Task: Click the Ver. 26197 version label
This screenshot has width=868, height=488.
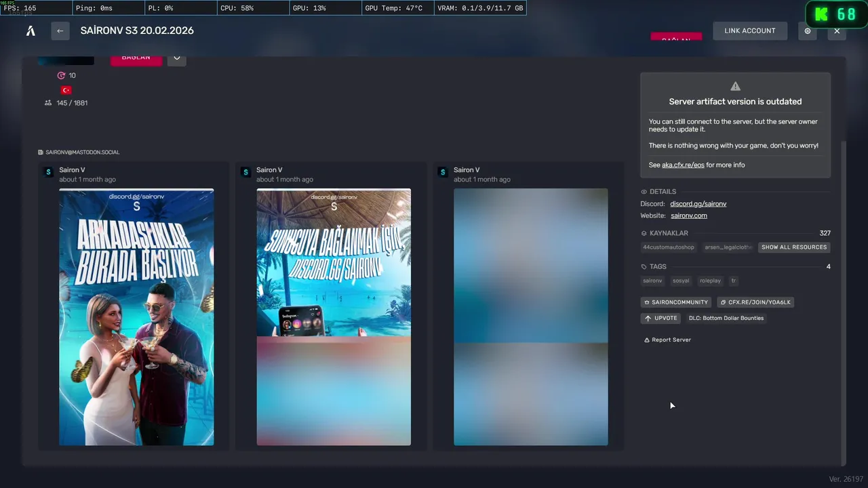Action: [x=845, y=479]
